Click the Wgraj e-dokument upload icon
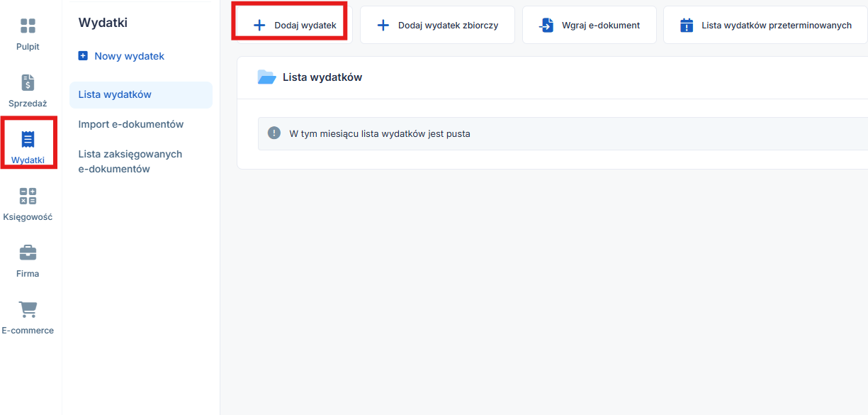 (546, 26)
